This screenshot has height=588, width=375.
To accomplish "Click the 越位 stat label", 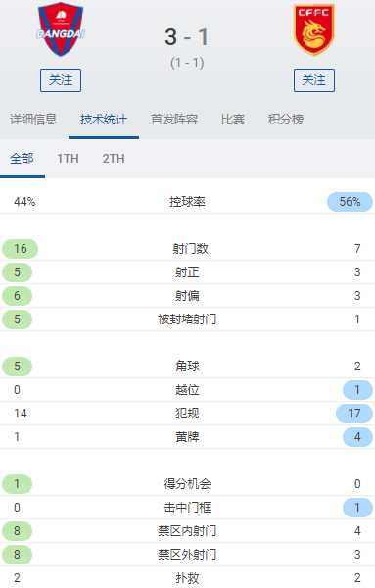I will pyautogui.click(x=187, y=390).
